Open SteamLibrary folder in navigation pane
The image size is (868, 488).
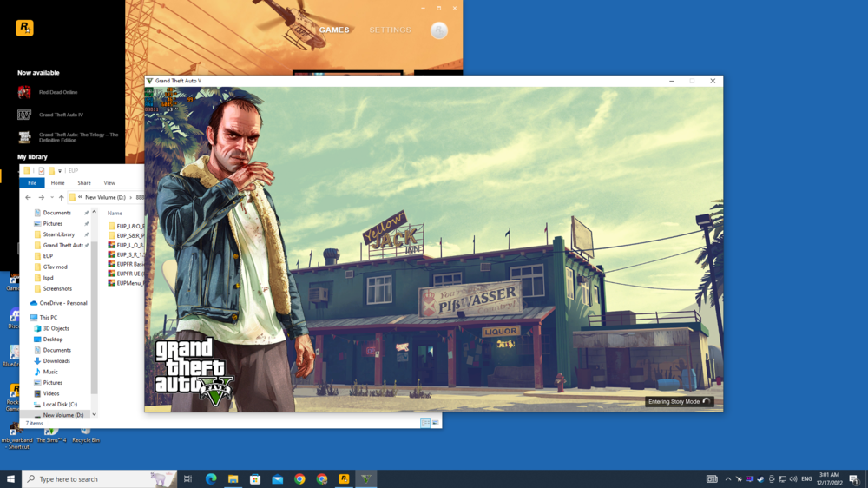click(x=59, y=234)
